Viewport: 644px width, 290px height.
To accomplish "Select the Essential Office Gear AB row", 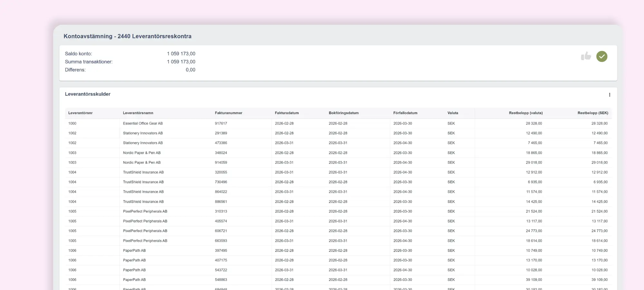I will click(338, 123).
